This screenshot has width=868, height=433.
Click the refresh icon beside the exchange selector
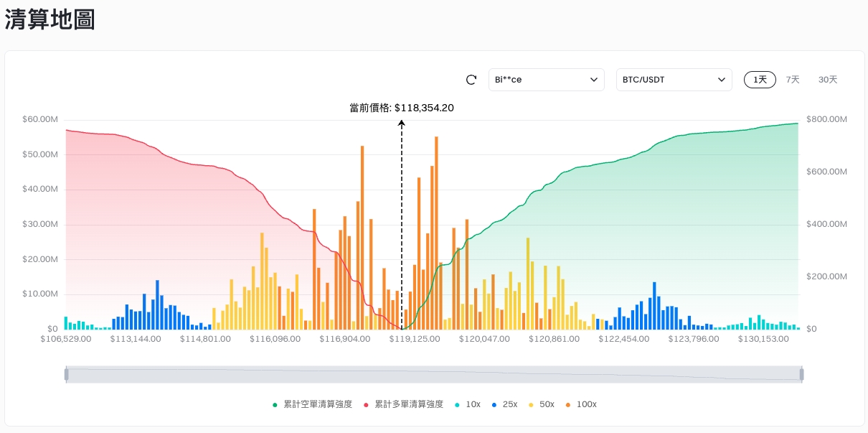coord(471,80)
